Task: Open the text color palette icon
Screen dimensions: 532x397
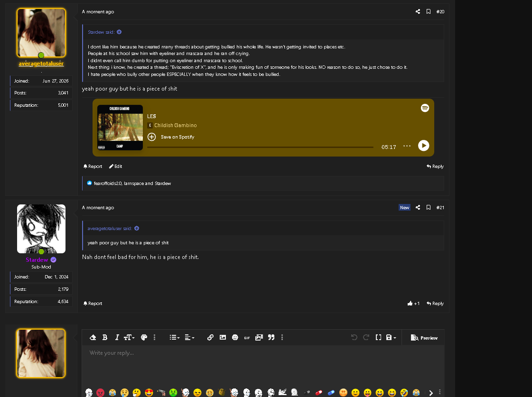Action: coord(144,337)
